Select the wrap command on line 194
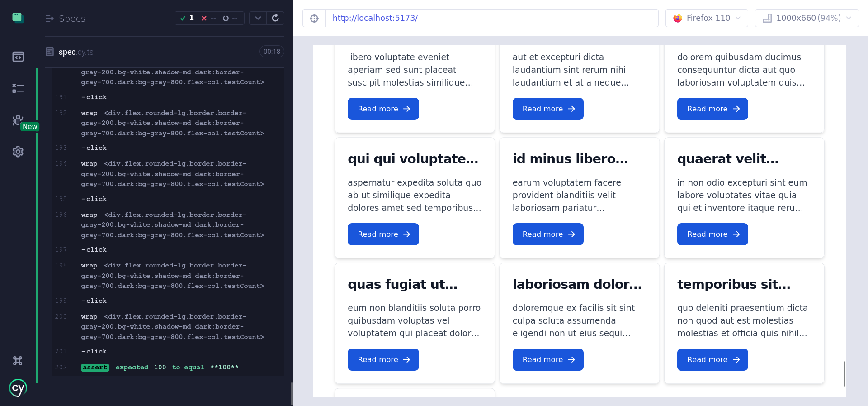Viewport: 868px width, 406px height. pyautogui.click(x=168, y=174)
